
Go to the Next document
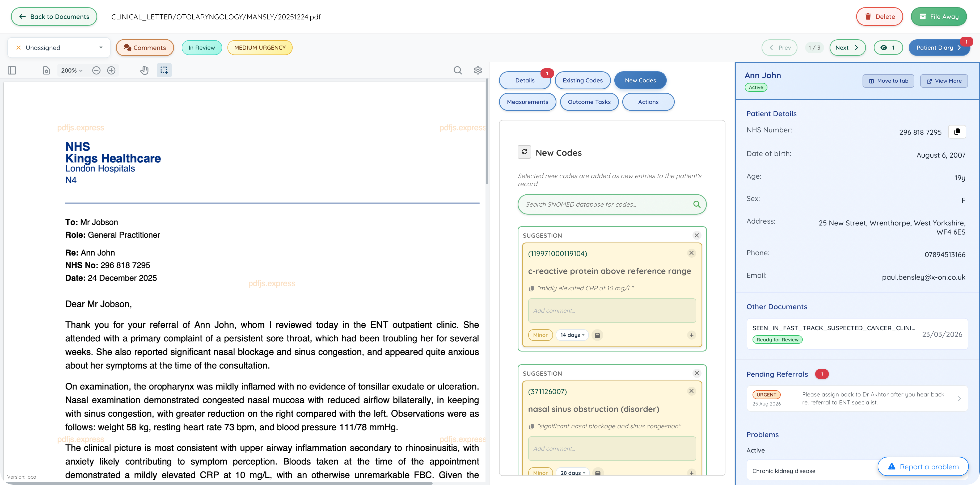847,48
